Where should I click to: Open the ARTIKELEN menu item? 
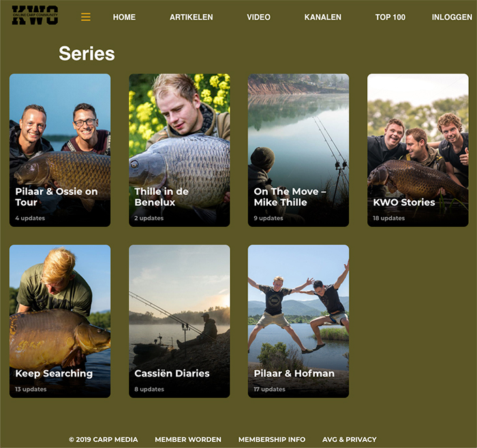point(191,17)
